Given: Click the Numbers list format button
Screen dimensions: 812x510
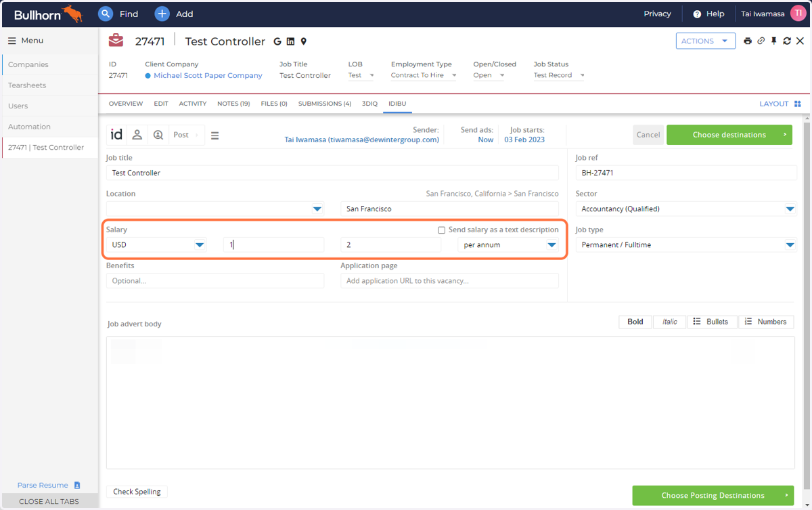Looking at the screenshot, I should tap(765, 322).
